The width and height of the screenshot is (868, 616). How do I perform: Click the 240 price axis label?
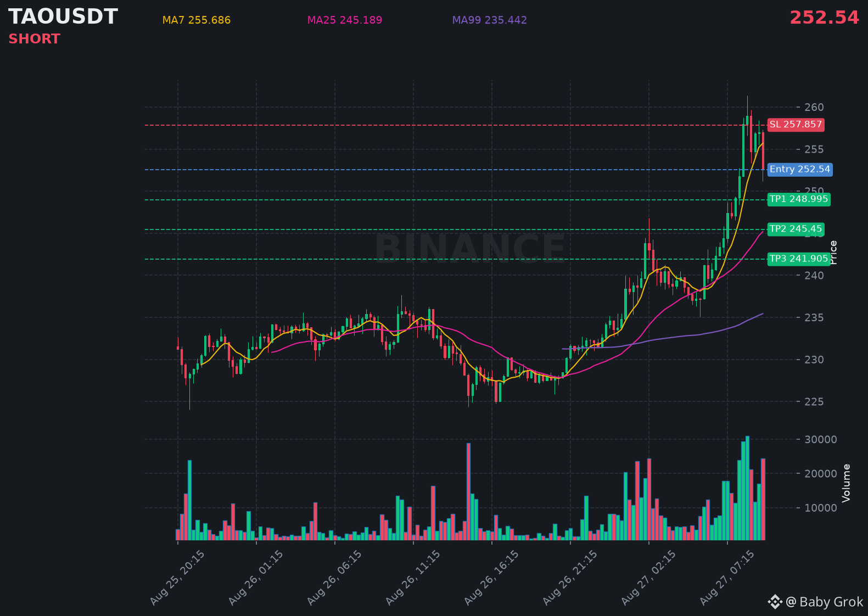[x=814, y=276]
